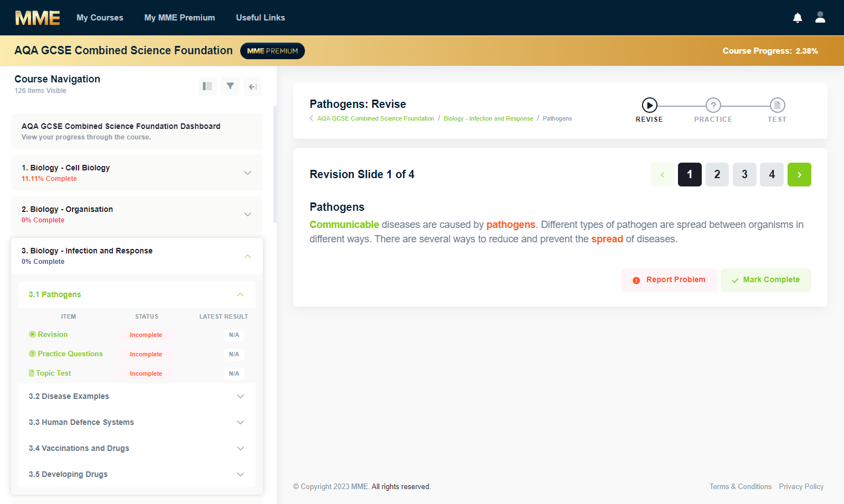
Task: Collapse the navigation panel with the arrow icon
Action: click(253, 86)
